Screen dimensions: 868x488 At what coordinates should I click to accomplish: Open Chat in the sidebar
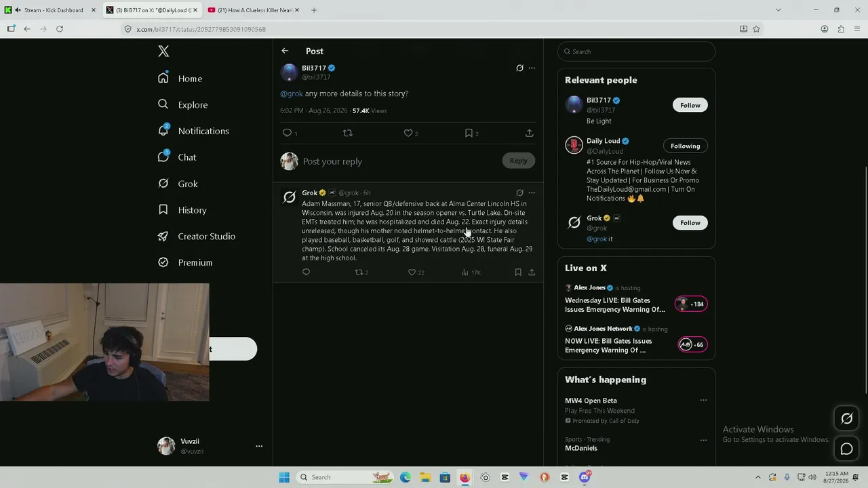[177, 157]
